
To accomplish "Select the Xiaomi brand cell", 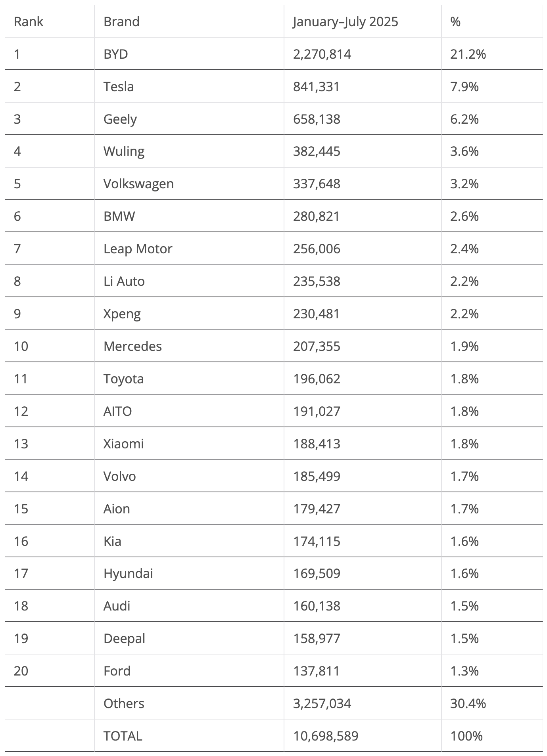I will (123, 444).
